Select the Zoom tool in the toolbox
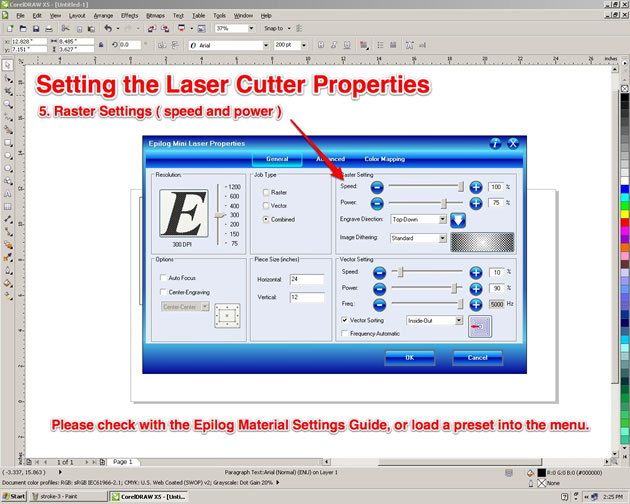The height and width of the screenshot is (504, 630). pos(8,104)
